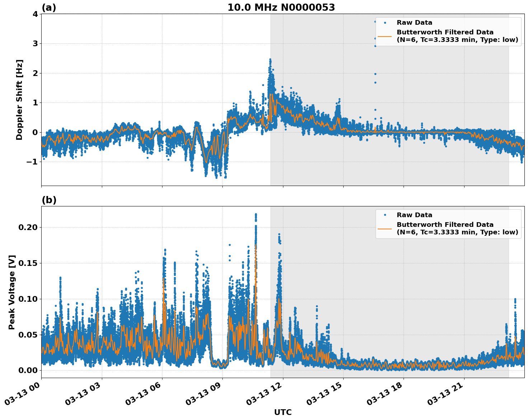Click 'Raw Data' legend entry in panel (b)
Screen dimensions: 528x420
click(x=414, y=215)
